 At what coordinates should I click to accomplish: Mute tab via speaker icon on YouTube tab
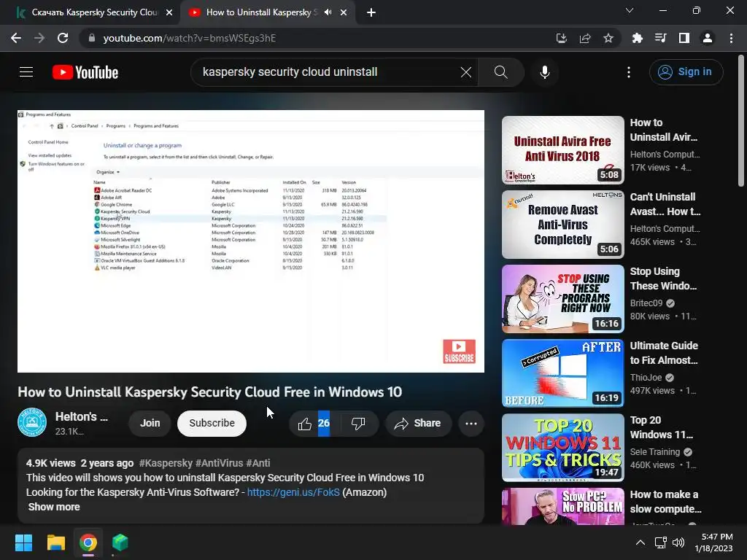click(328, 12)
